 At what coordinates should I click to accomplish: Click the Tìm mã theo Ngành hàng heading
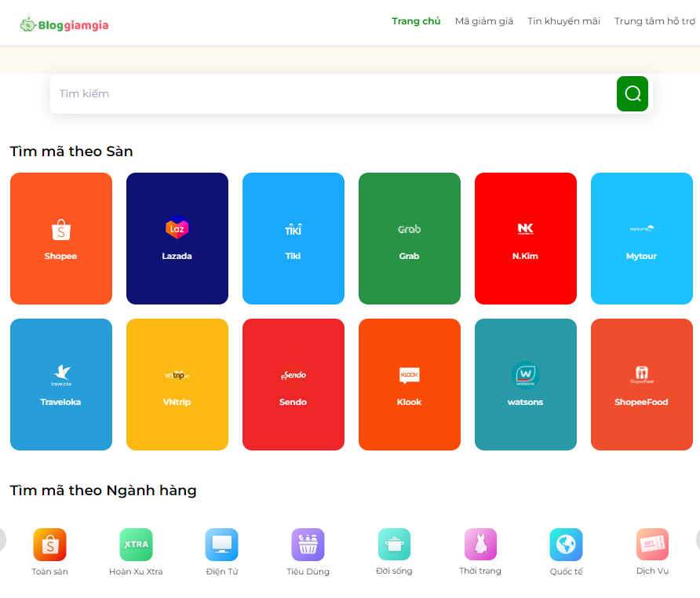coord(103,490)
